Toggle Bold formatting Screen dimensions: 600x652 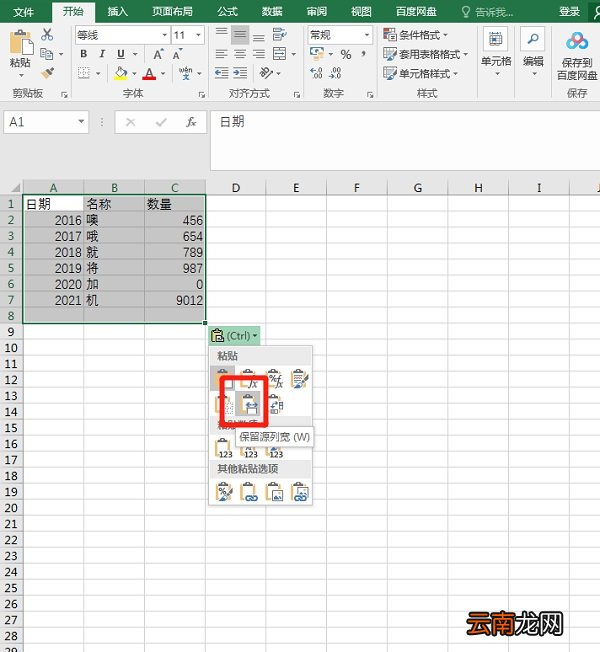pyautogui.click(x=84, y=54)
